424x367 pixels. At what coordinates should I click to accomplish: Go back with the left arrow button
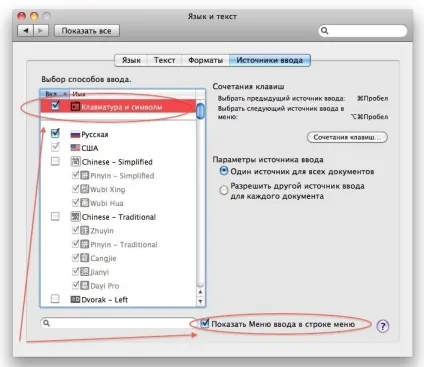[x=25, y=31]
